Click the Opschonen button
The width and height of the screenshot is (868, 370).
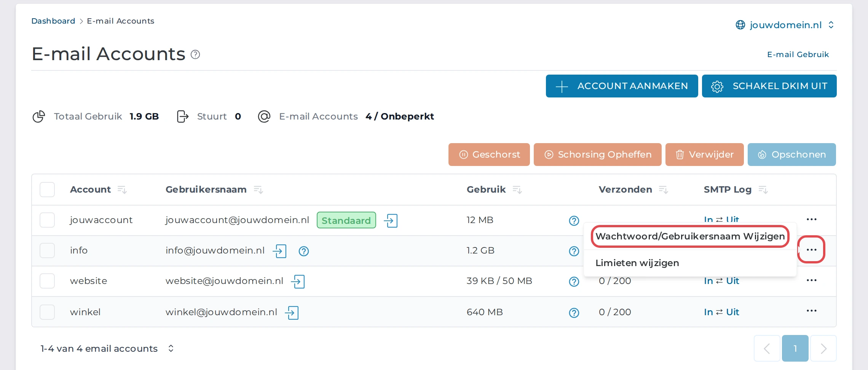click(x=792, y=155)
